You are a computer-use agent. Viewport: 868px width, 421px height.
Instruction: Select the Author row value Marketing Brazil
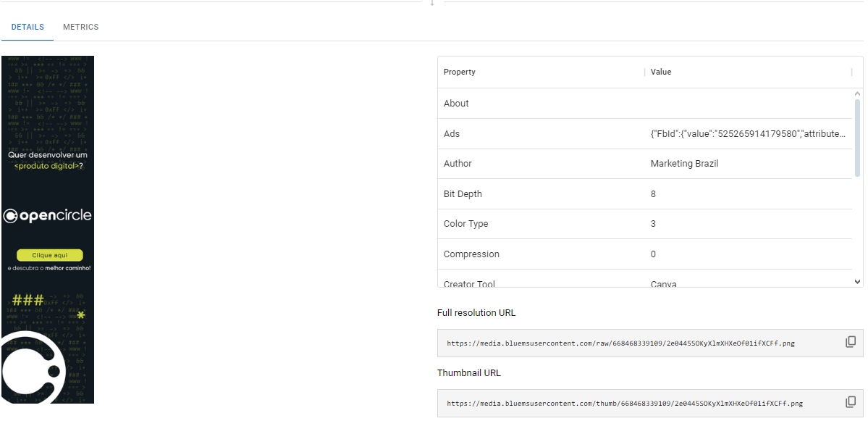(684, 164)
